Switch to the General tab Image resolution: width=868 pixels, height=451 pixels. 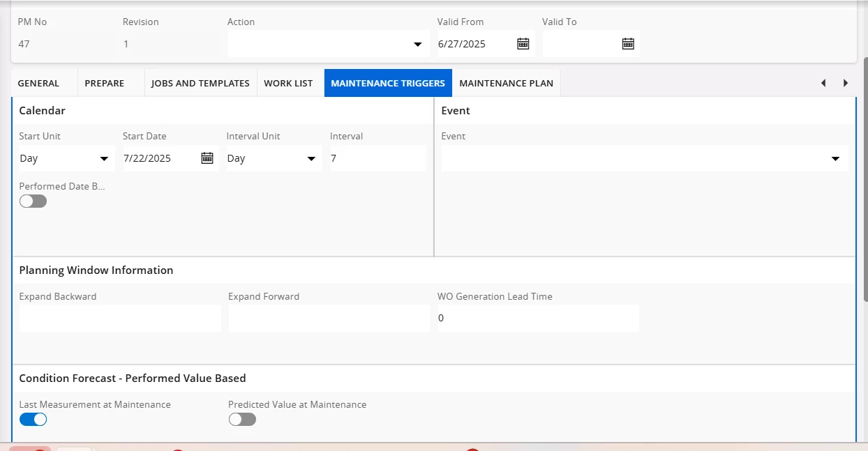38,83
